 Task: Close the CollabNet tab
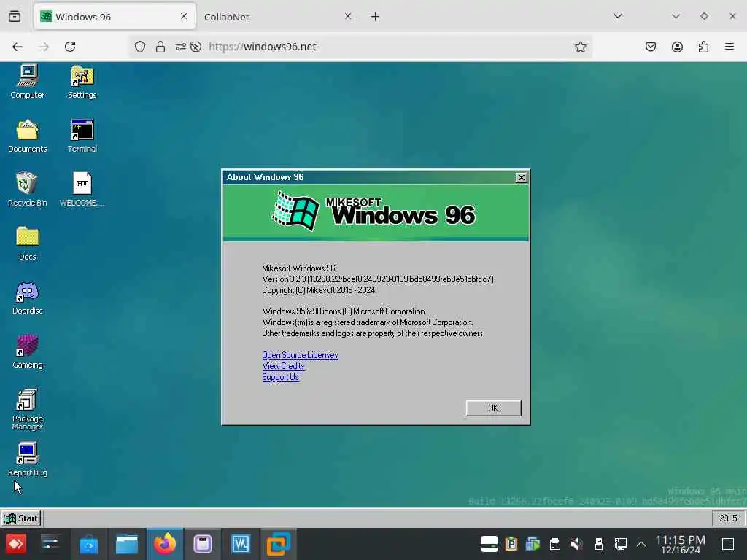click(x=348, y=17)
